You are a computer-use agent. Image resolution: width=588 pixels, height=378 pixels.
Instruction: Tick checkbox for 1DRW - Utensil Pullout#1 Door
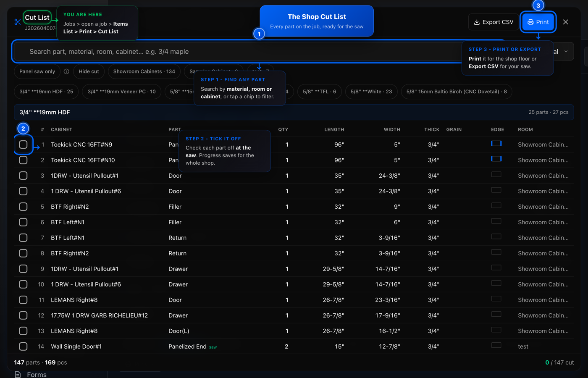[23, 176]
